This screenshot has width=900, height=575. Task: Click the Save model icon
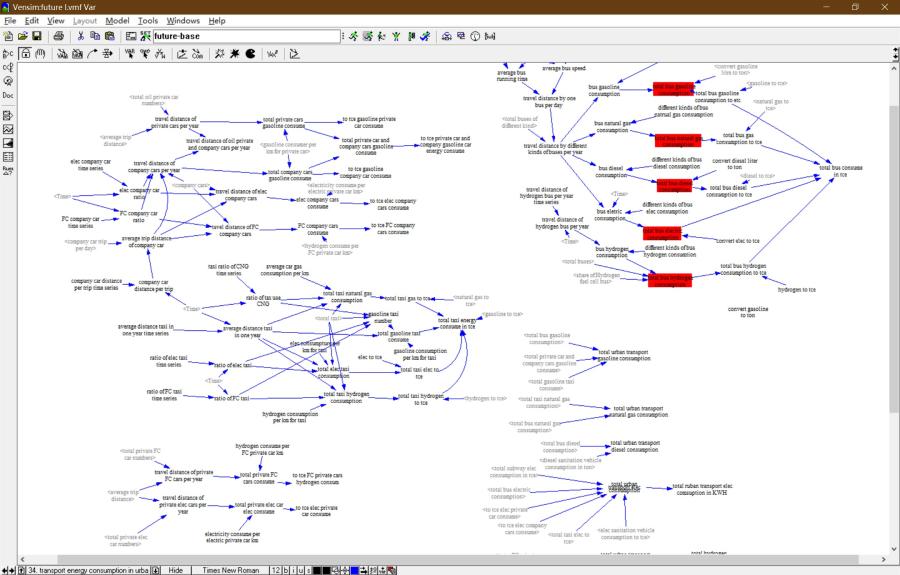37,36
